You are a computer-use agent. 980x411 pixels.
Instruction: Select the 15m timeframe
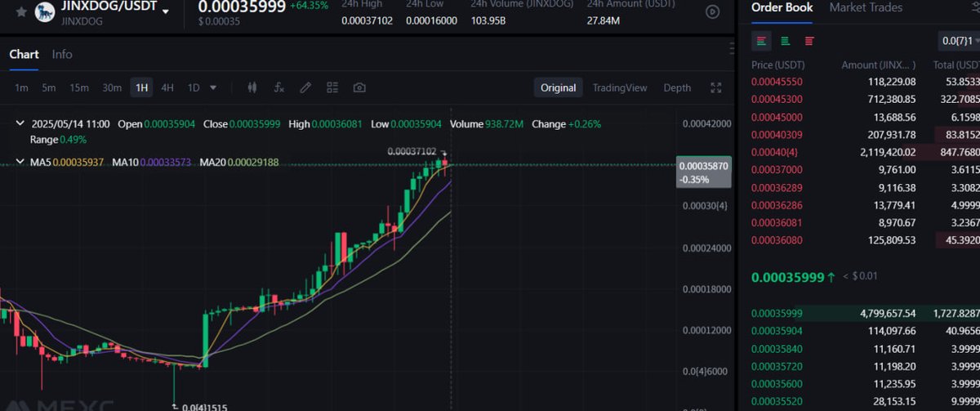click(x=79, y=87)
